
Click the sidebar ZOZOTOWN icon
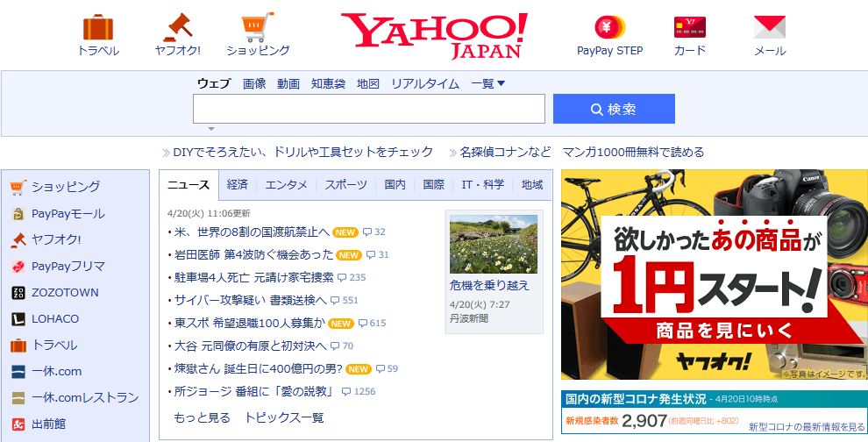pos(18,292)
